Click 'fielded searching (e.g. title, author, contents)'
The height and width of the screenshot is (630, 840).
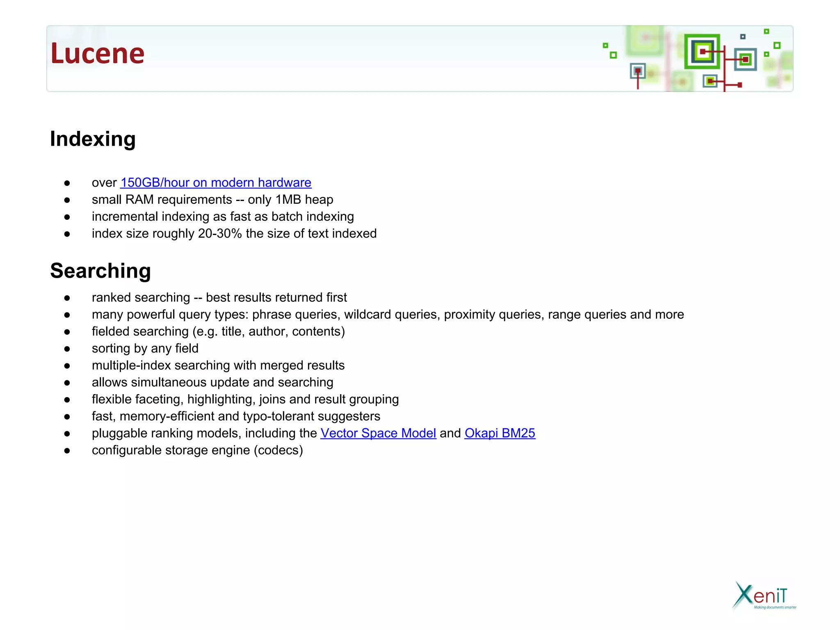click(x=218, y=331)
